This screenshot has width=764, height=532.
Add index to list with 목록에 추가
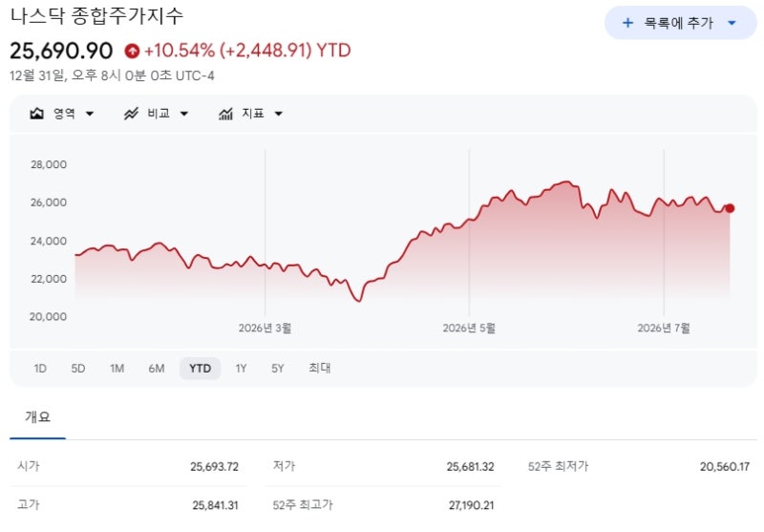[681, 23]
